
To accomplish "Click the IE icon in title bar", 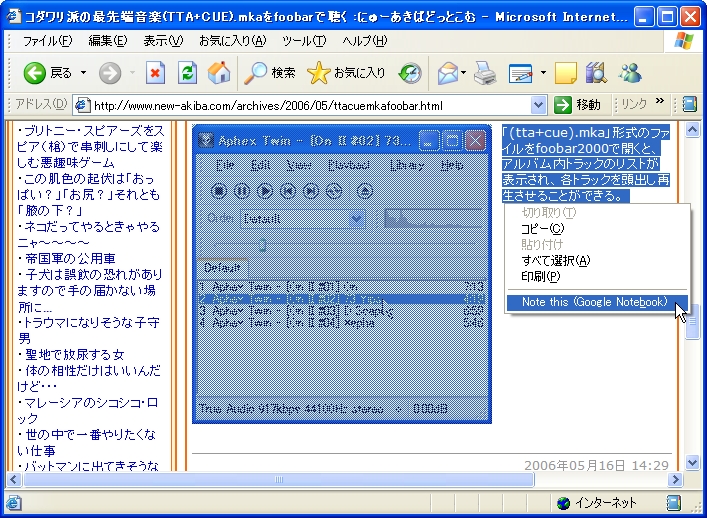I will 14,16.
